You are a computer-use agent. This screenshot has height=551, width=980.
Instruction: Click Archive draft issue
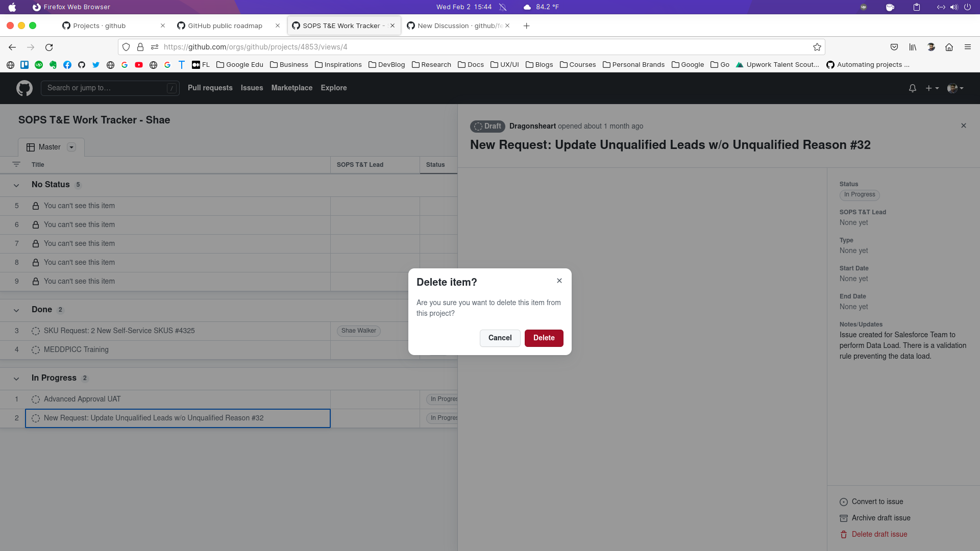coord(875,518)
